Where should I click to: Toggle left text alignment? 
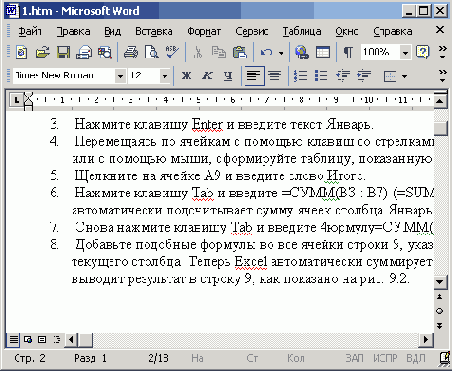(x=254, y=76)
